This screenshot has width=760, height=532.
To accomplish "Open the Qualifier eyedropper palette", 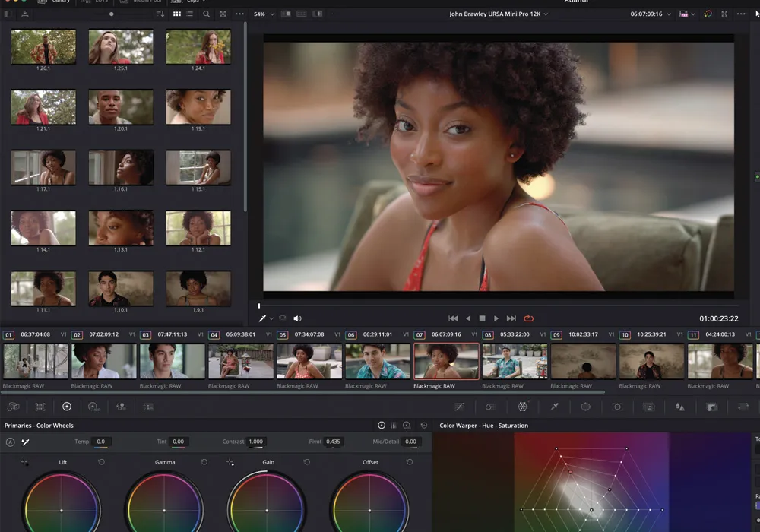I will 554,407.
